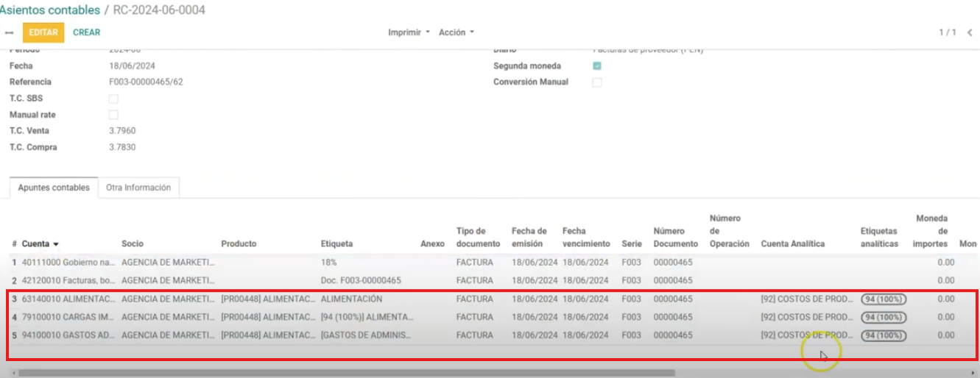Enable the Conversión Manual checkbox
The width and height of the screenshot is (980, 378).
597,82
